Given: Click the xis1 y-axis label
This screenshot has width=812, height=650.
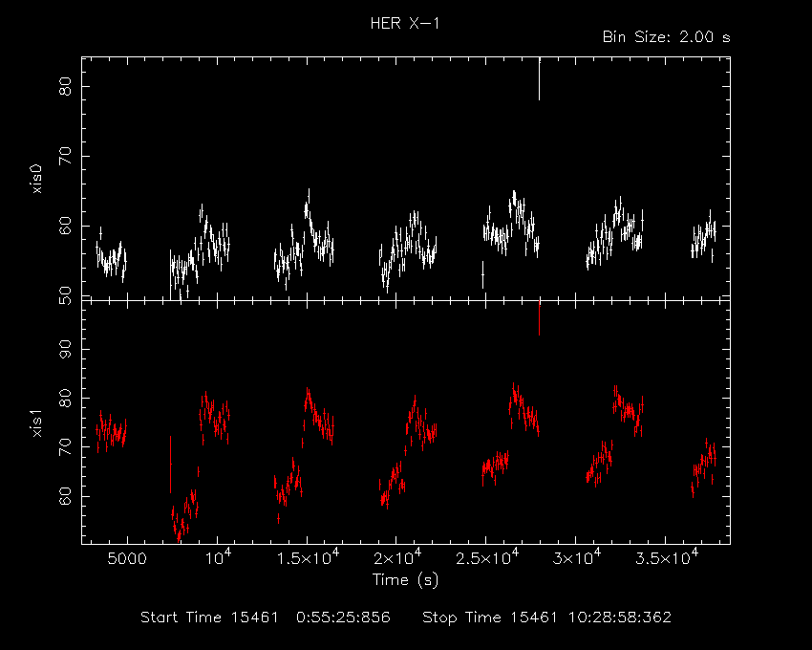Looking at the screenshot, I should pyautogui.click(x=36, y=423).
